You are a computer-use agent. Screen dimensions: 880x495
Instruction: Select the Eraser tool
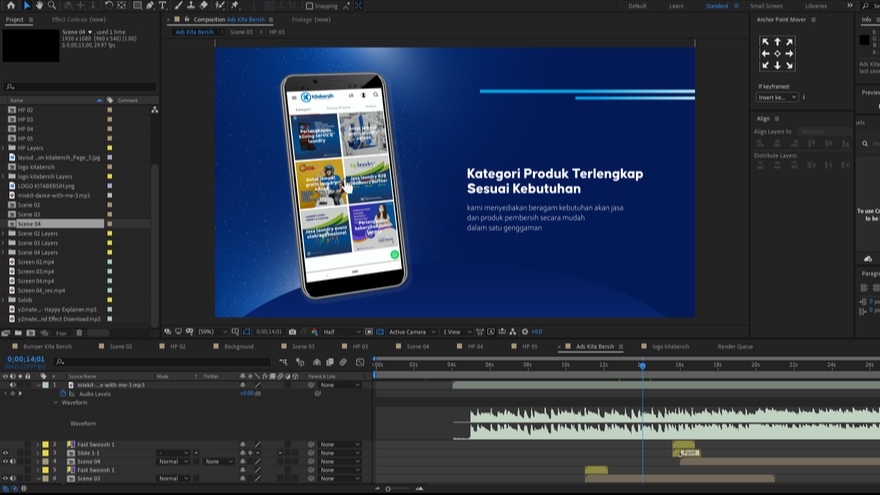[x=204, y=6]
